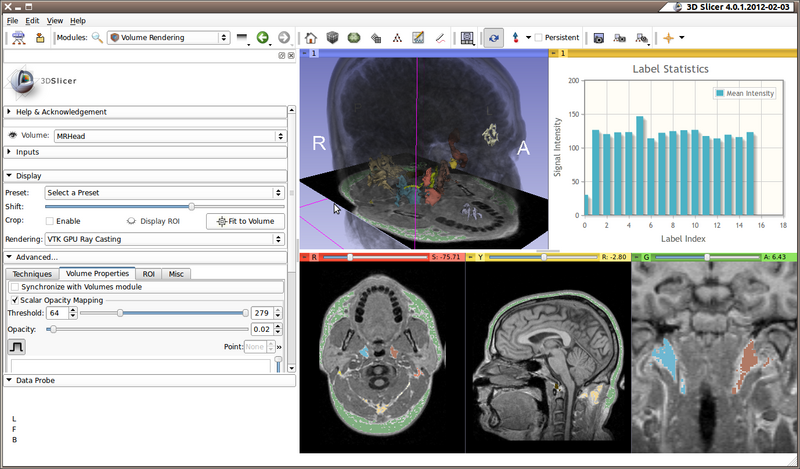Collapse the Advanced section
800x469 pixels.
click(145, 257)
